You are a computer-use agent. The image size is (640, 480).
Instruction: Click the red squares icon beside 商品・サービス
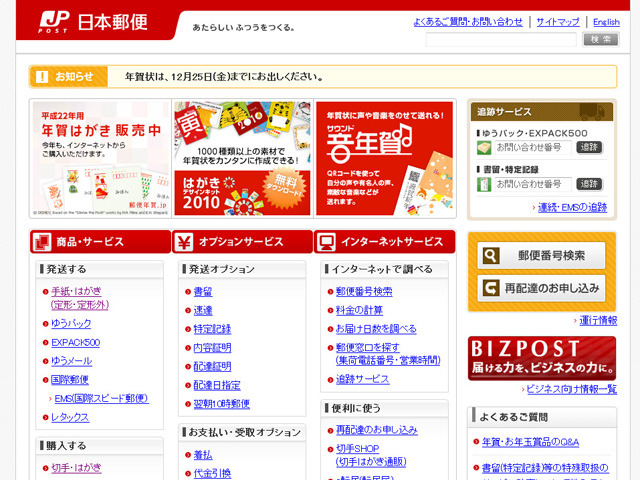42,242
